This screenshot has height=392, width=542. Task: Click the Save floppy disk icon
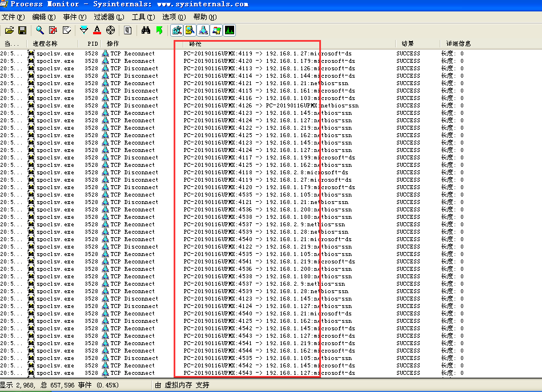pyautogui.click(x=22, y=30)
